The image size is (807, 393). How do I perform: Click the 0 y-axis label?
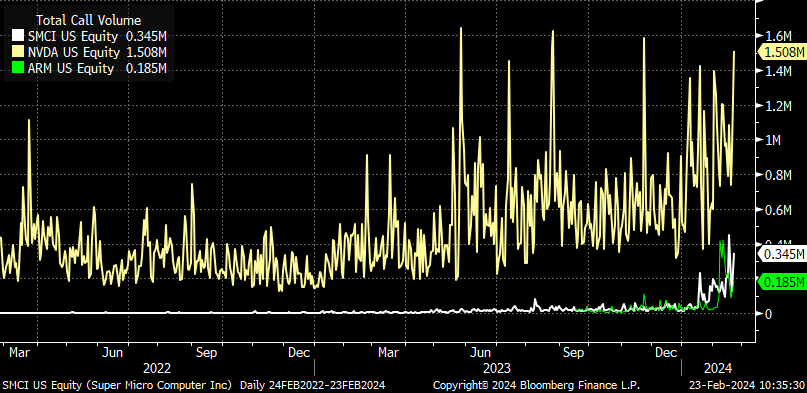tap(769, 314)
